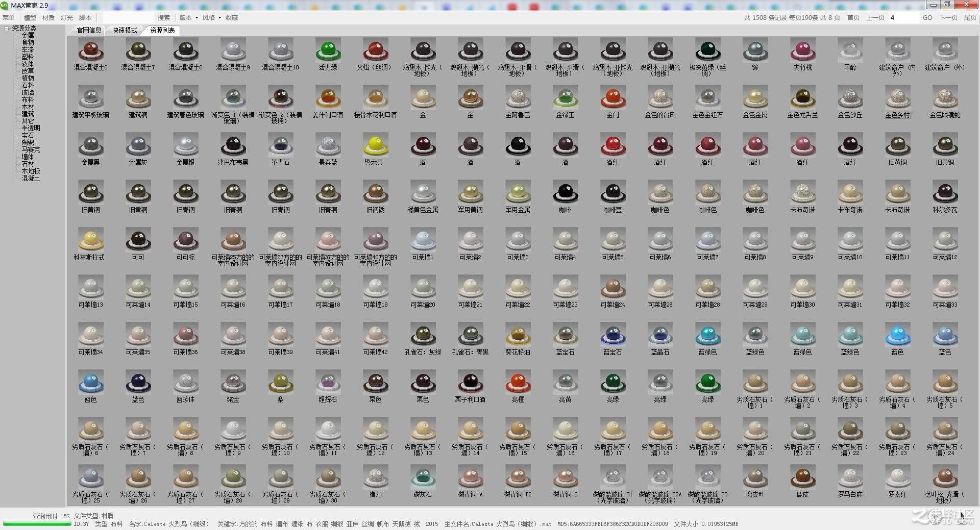Open the 风格 dropdown
980x530 pixels.
tap(211, 17)
